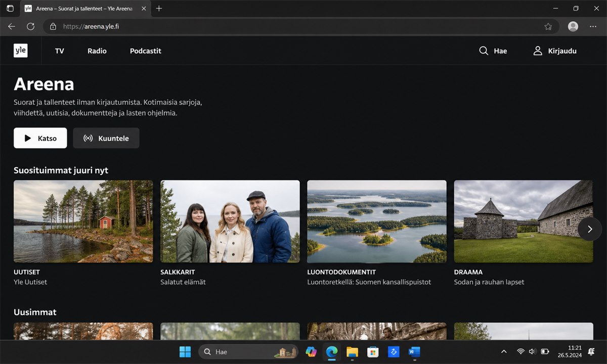607x364 pixels.
Task: Open volume control in tray
Action: (532, 351)
